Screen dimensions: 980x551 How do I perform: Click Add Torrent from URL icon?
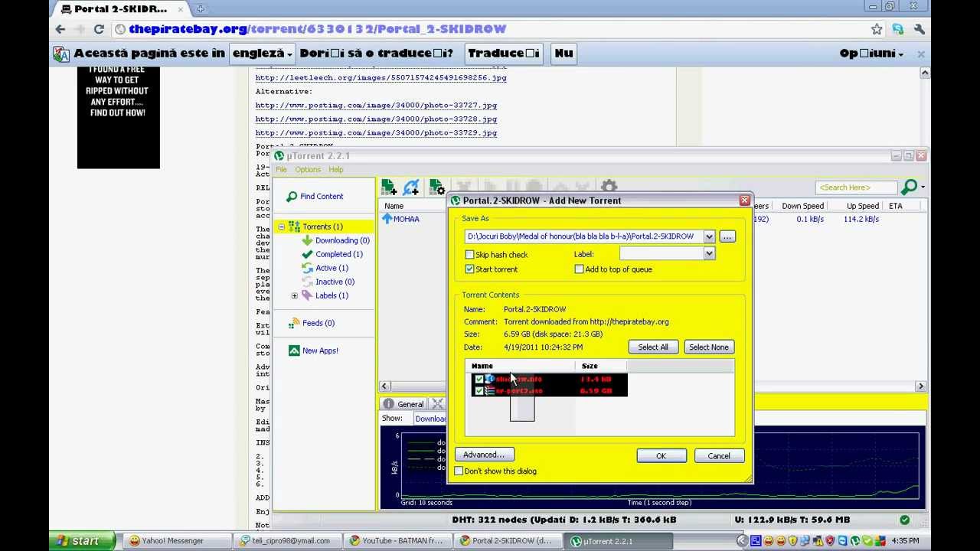click(x=411, y=187)
